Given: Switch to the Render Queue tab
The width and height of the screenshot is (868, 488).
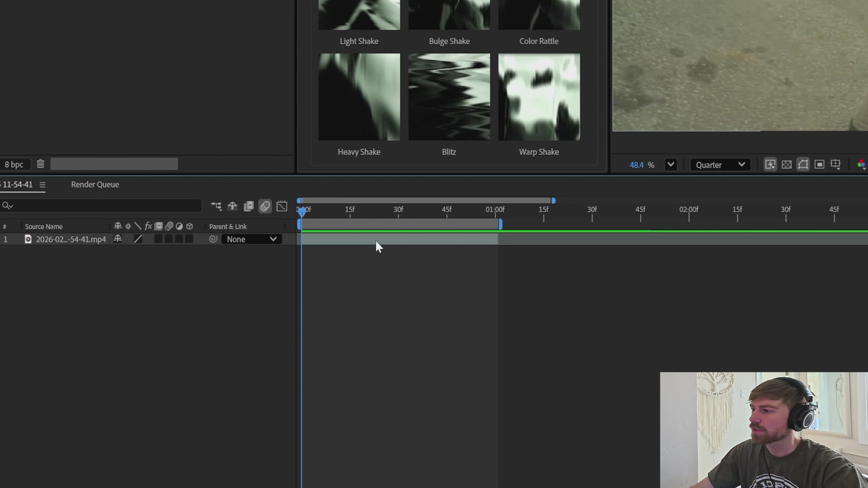Looking at the screenshot, I should pyautogui.click(x=95, y=185).
